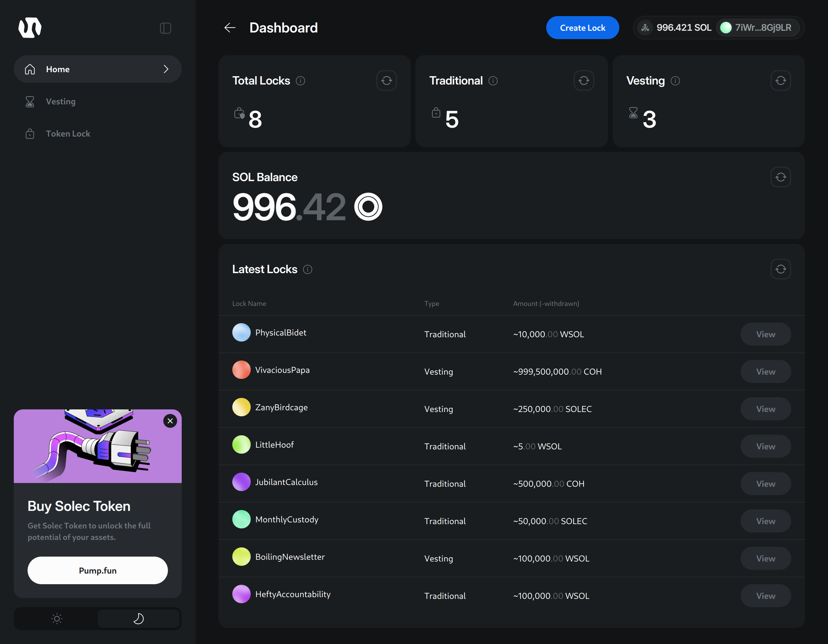Go to Vesting in sidebar

tap(61, 101)
